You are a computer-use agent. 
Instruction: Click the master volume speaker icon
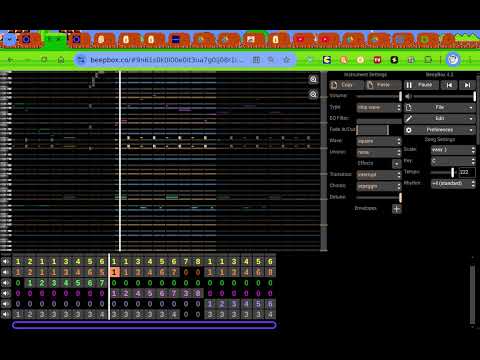(408, 97)
